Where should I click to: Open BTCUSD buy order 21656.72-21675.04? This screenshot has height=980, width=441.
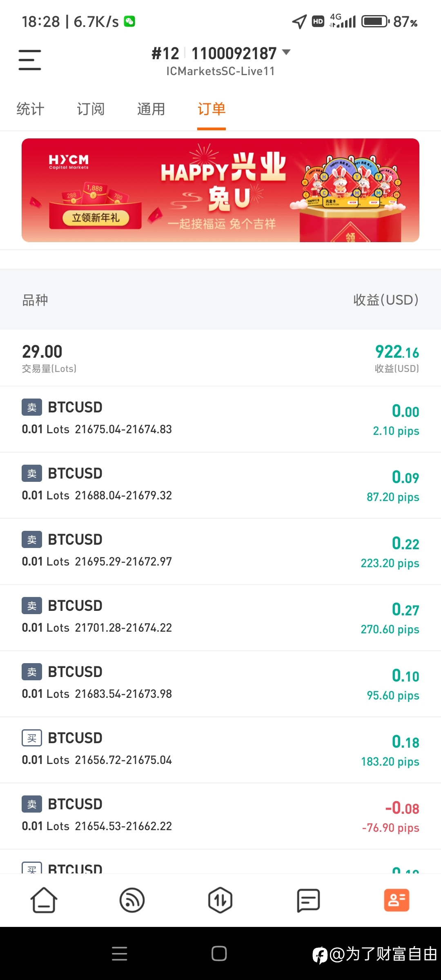pyautogui.click(x=220, y=750)
